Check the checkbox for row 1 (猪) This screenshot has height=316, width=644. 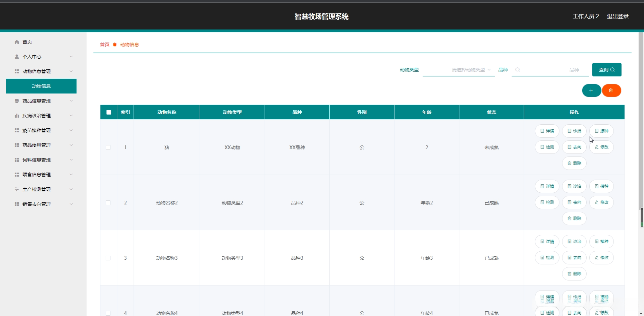108,147
